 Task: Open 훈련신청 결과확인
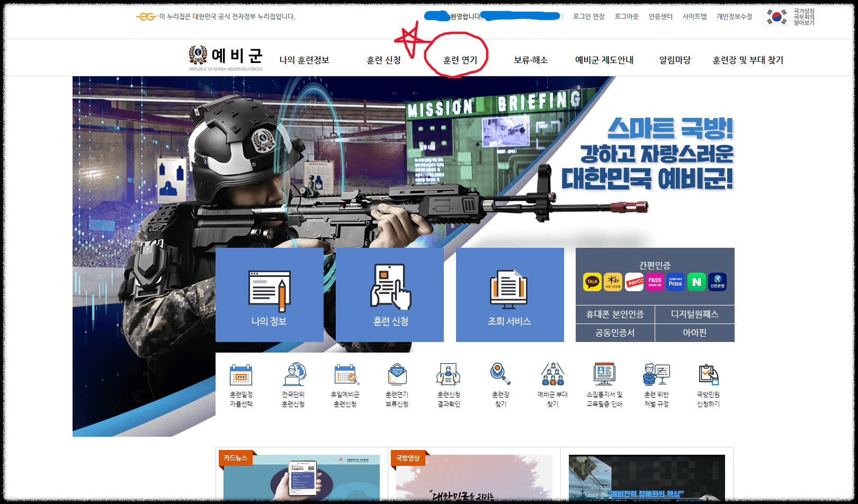[x=448, y=384]
